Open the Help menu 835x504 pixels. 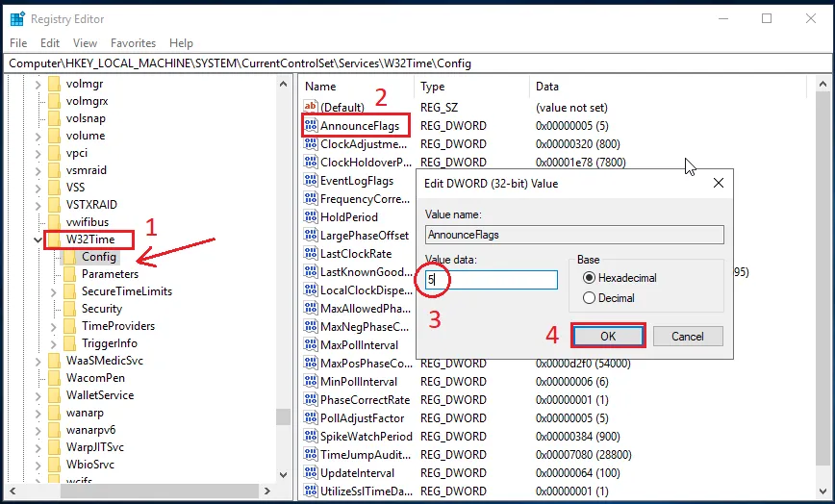click(x=181, y=43)
